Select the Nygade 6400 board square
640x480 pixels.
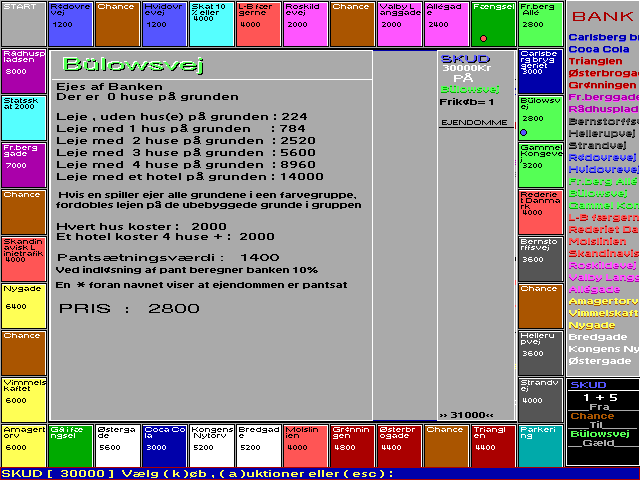24,306
